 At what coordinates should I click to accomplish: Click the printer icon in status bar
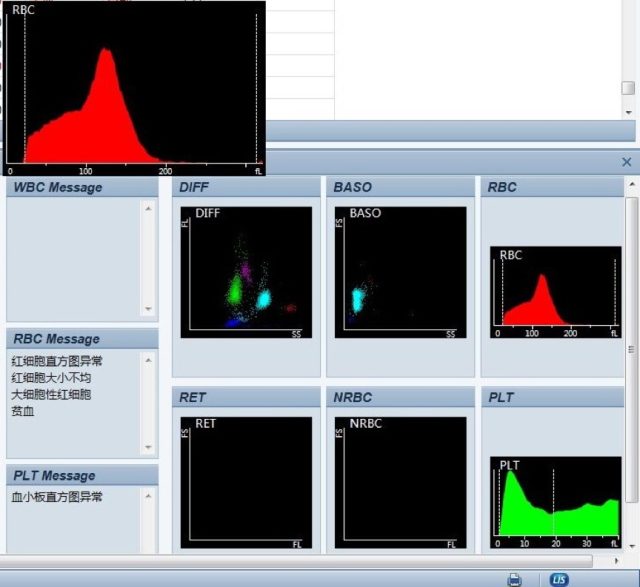point(514,579)
